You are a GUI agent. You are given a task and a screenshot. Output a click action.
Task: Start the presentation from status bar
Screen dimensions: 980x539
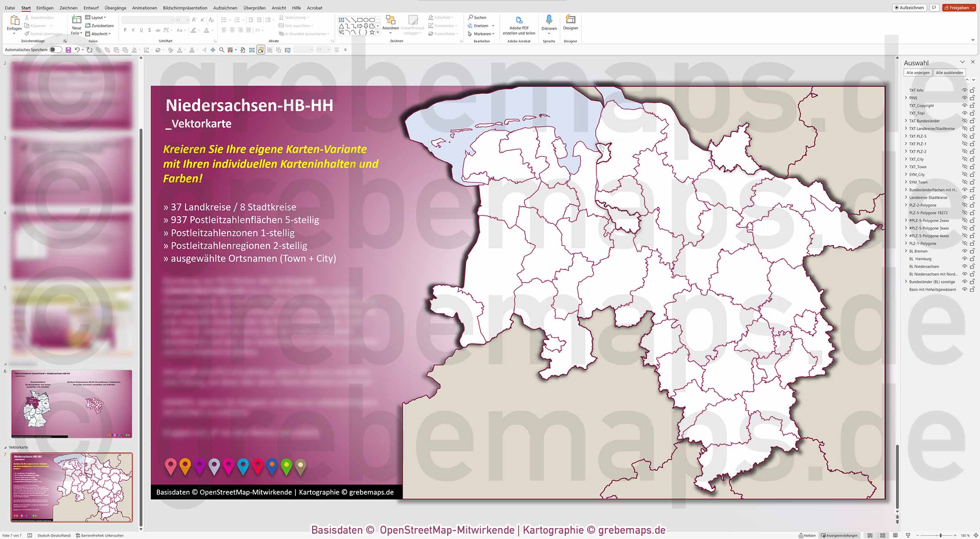[908, 535]
